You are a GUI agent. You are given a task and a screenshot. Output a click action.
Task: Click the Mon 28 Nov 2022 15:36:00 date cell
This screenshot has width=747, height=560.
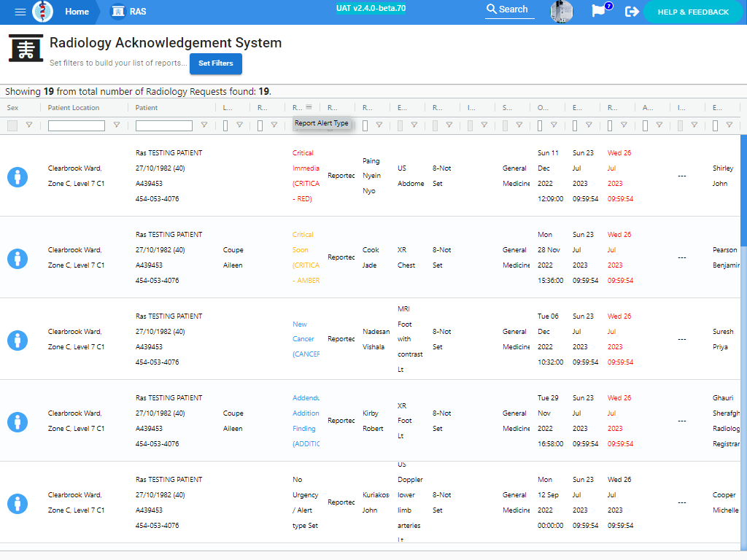click(x=550, y=257)
